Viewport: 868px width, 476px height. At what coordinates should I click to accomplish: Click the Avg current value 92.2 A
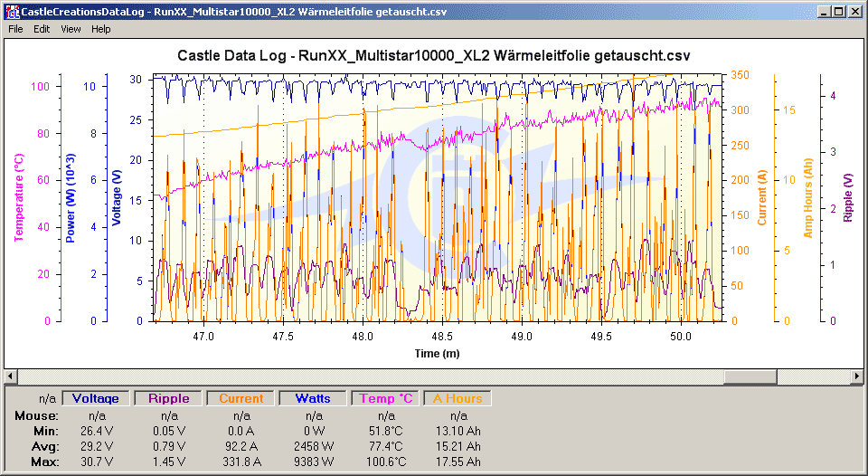click(241, 446)
